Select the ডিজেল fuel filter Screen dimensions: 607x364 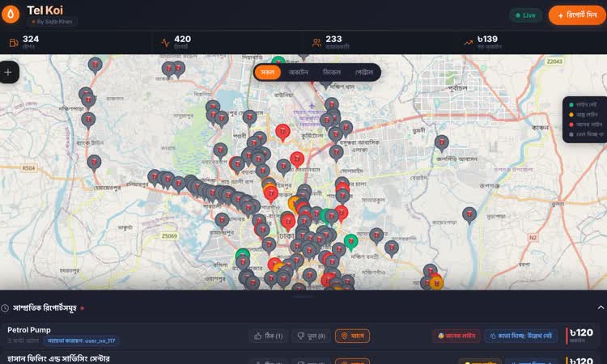click(332, 72)
